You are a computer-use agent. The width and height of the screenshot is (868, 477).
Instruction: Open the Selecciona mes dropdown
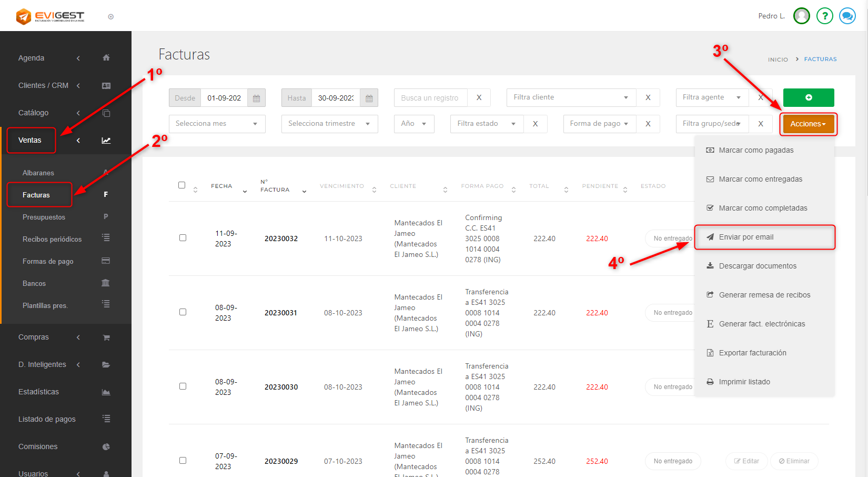(x=217, y=124)
